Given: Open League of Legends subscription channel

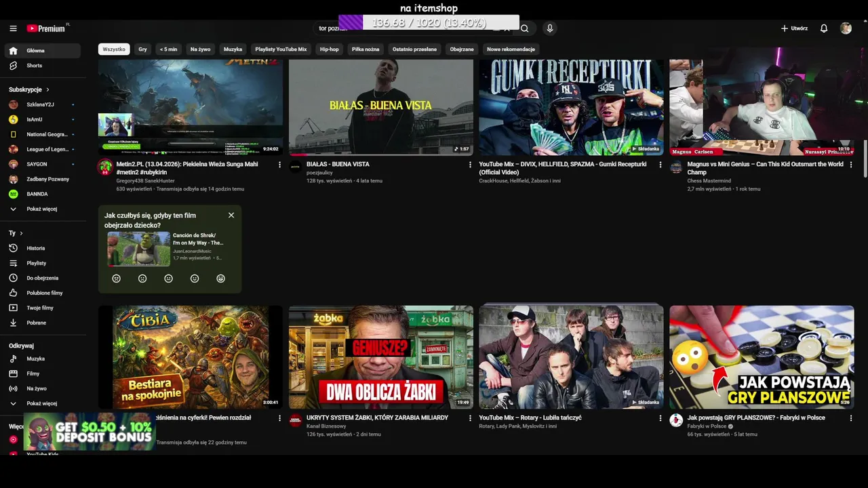Looking at the screenshot, I should point(43,149).
